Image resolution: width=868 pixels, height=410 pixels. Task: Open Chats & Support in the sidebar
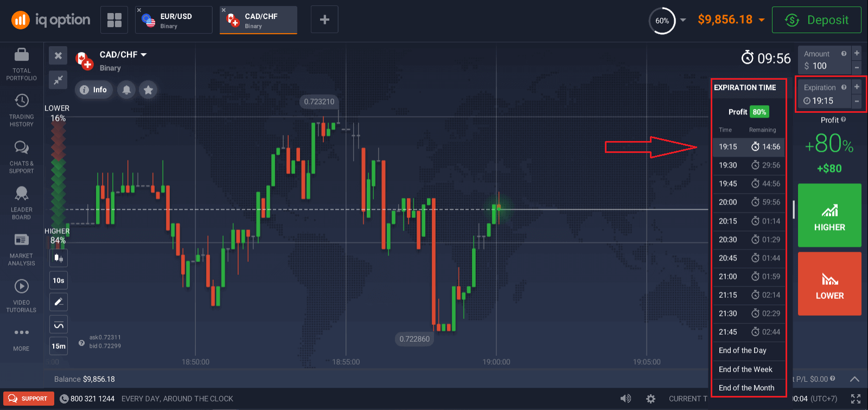pyautogui.click(x=22, y=157)
